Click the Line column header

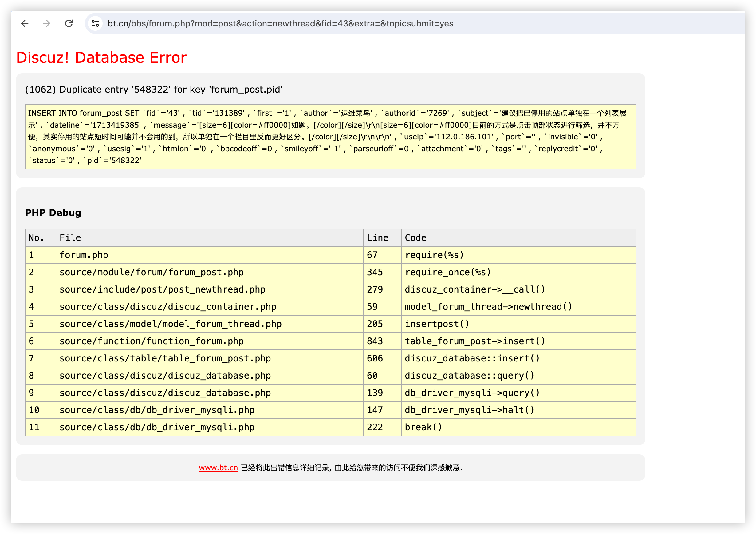tap(382, 238)
